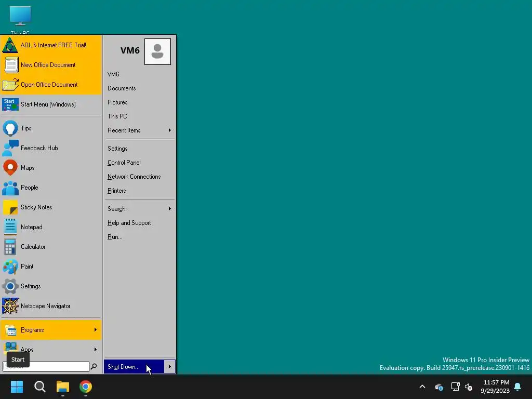The width and height of the screenshot is (532, 399).
Task: Click the Open Office Document folder icon
Action: pyautogui.click(x=10, y=85)
